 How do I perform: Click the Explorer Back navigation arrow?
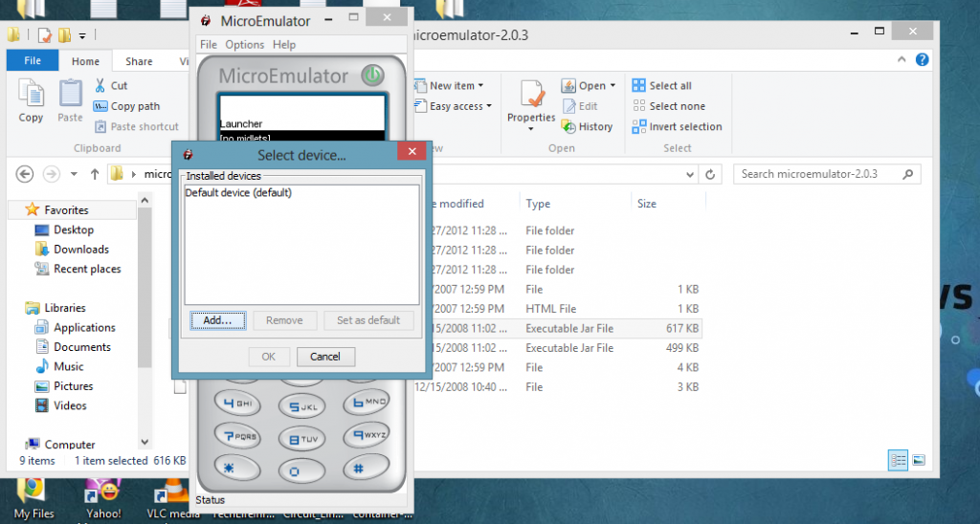[x=24, y=174]
